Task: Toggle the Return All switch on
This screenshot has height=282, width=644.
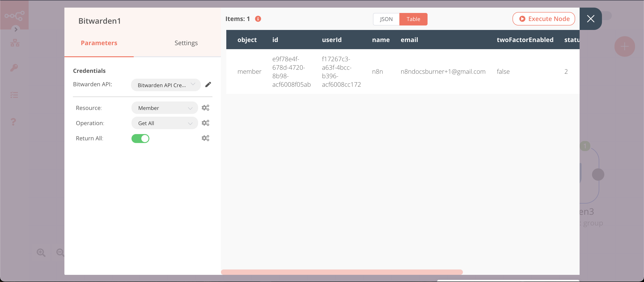Action: (140, 138)
